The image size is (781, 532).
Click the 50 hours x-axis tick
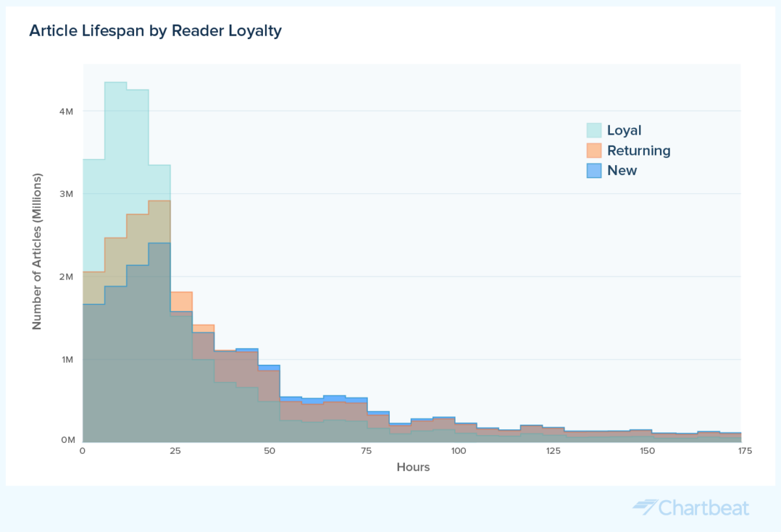pos(271,451)
